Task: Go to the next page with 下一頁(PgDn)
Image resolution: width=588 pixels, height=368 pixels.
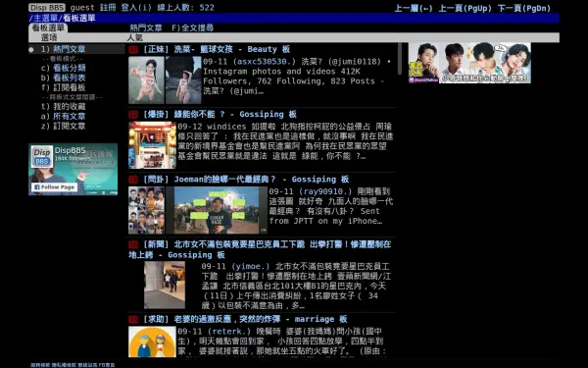Action: (524, 8)
